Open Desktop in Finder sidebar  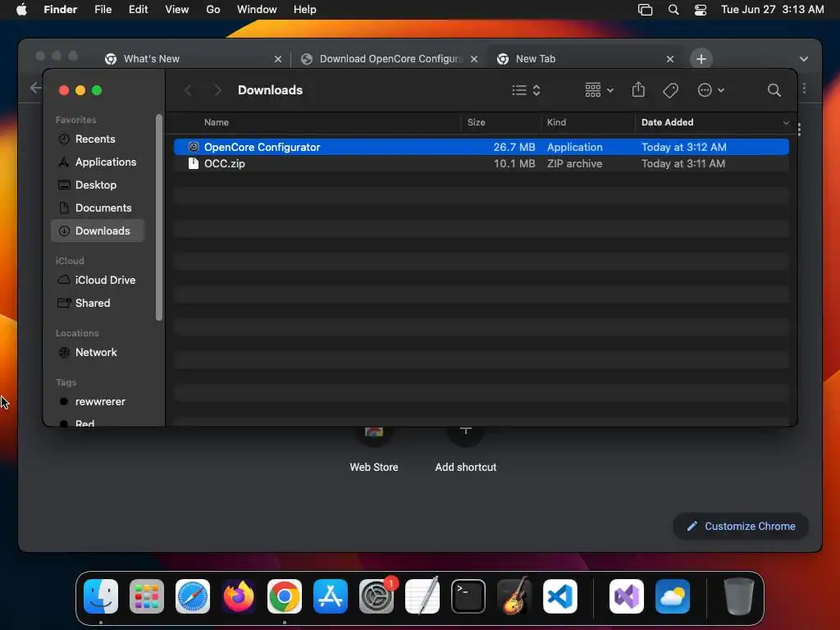(95, 185)
